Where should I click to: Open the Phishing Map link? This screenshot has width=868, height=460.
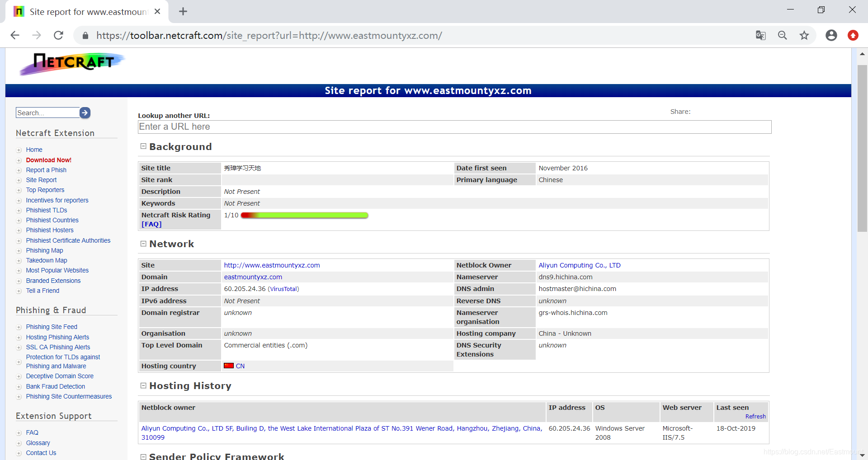pos(44,250)
